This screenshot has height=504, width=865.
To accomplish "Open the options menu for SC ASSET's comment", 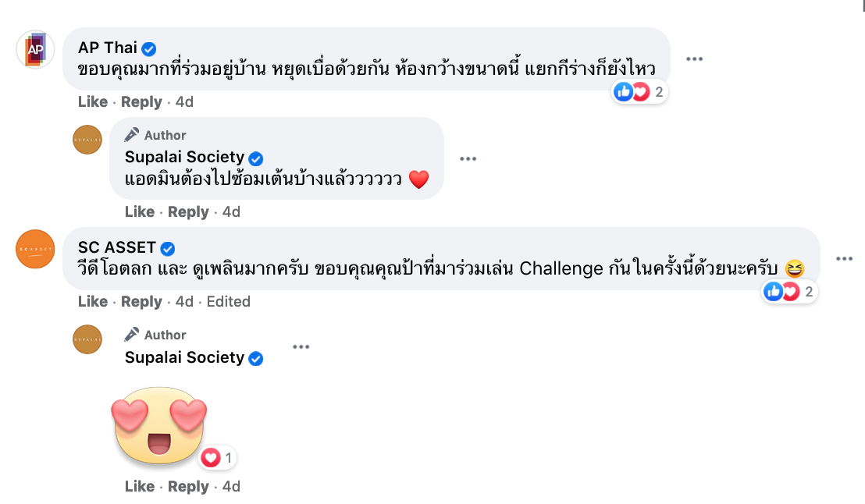I will [x=844, y=259].
